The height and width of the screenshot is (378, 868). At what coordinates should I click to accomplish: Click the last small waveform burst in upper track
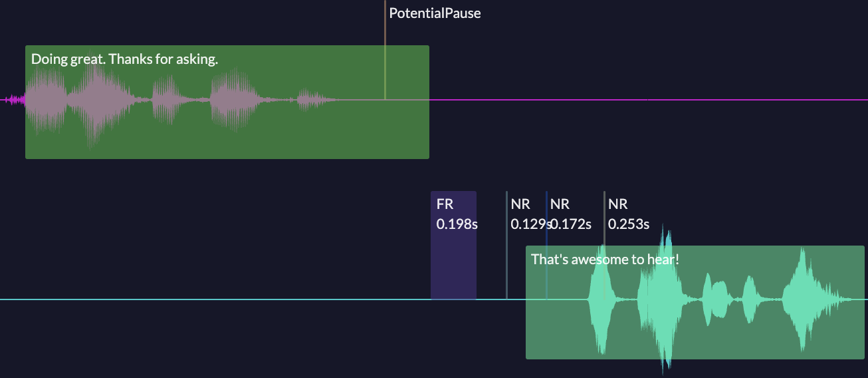[x=314, y=100]
